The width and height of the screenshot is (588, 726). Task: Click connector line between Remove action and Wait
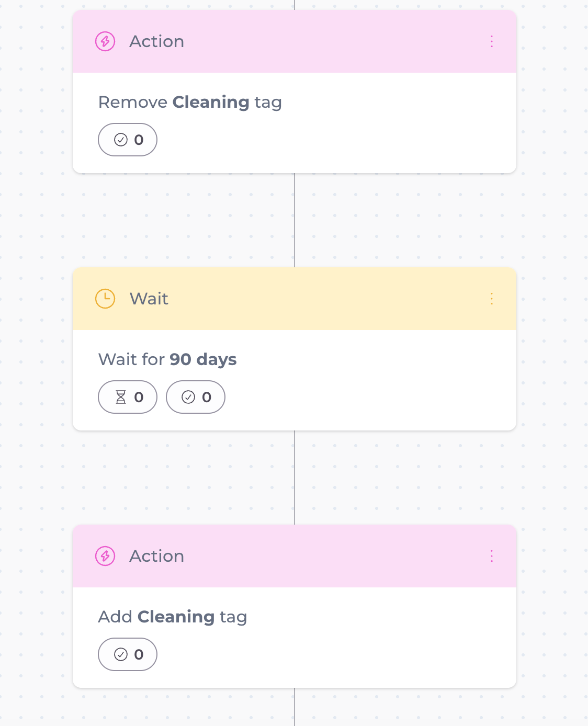295,220
